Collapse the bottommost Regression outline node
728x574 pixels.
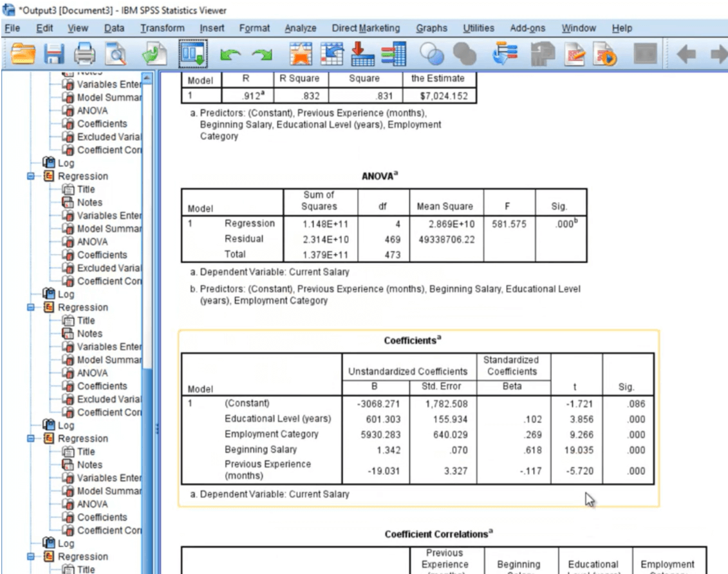(31, 557)
